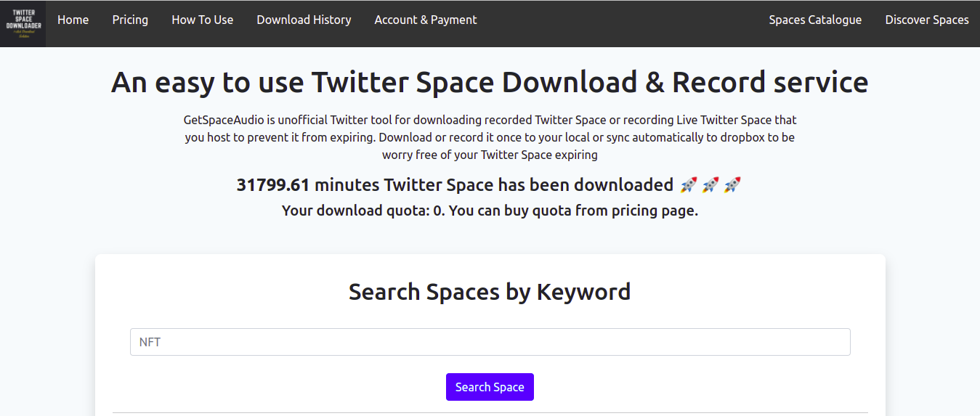The width and height of the screenshot is (980, 416).
Task: Go to the Pricing page
Action: 130,20
